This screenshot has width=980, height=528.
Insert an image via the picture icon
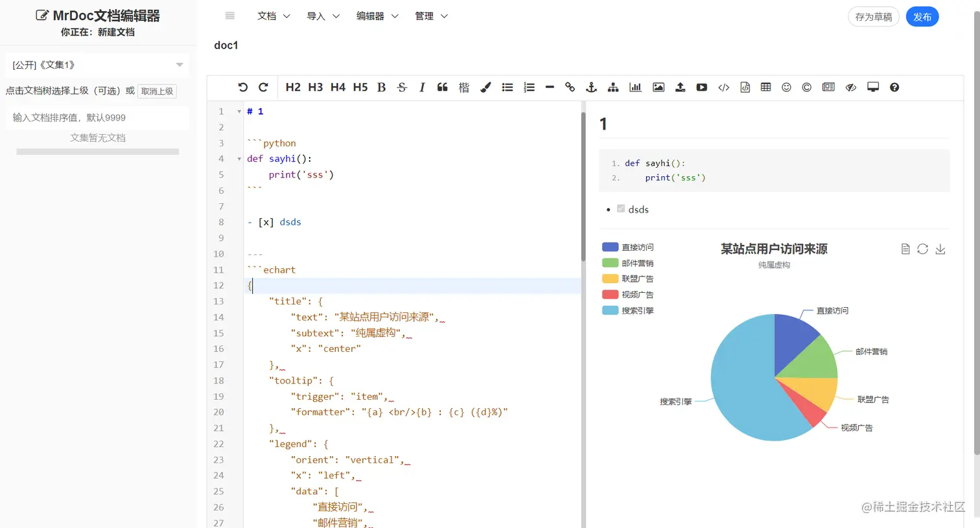click(x=659, y=87)
